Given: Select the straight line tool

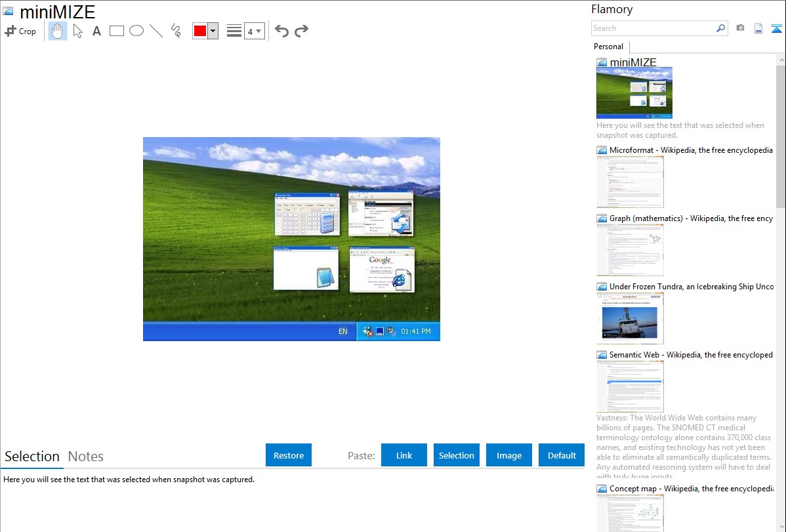Looking at the screenshot, I should [x=156, y=31].
